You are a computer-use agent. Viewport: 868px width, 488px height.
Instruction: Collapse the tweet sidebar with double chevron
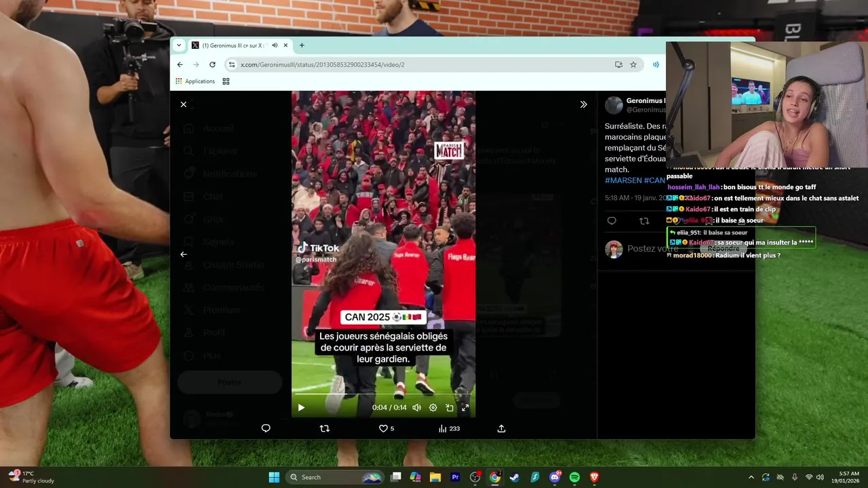tap(583, 104)
